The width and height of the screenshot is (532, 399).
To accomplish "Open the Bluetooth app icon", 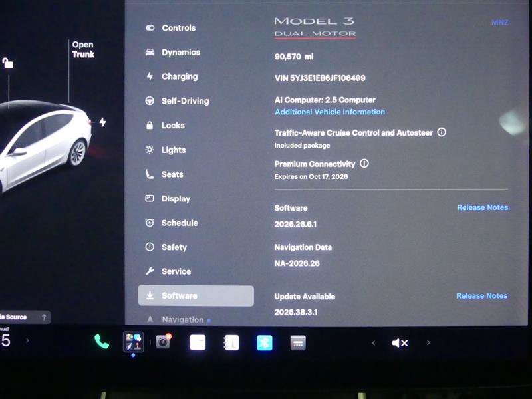I will [265, 343].
